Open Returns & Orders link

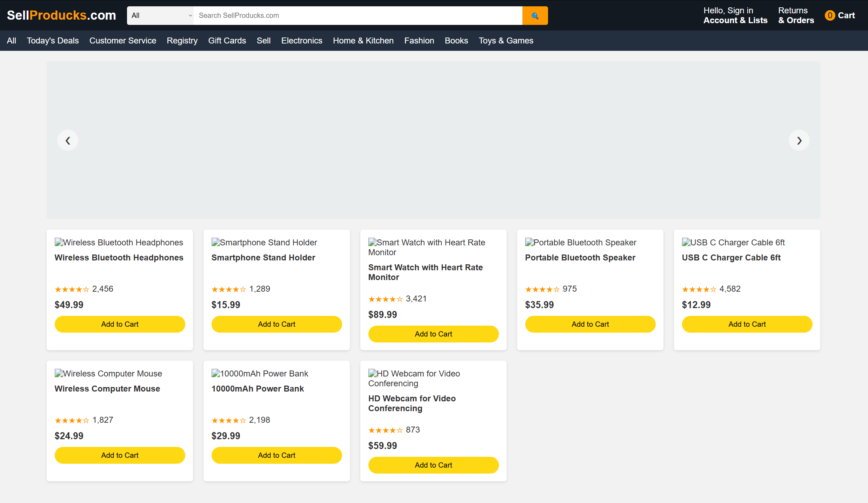tap(796, 15)
